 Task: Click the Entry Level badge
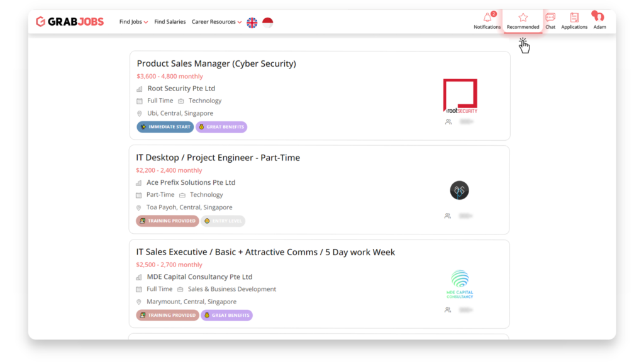223,221
